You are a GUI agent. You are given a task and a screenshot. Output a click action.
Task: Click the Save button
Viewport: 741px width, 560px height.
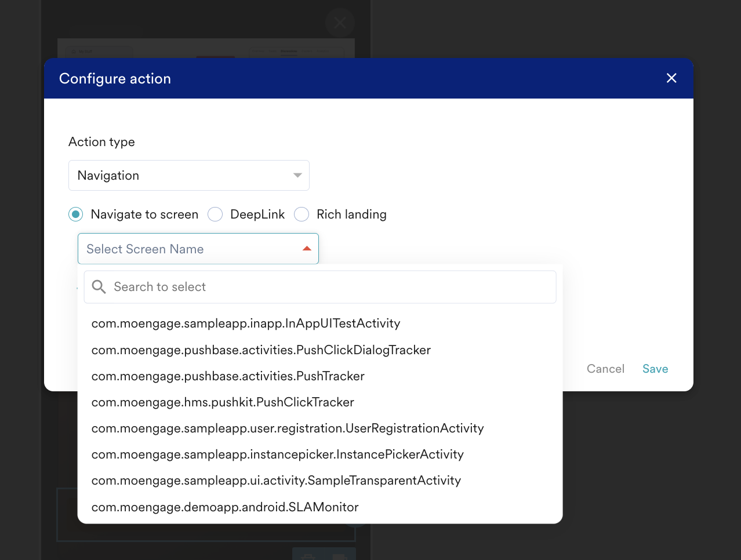point(655,369)
